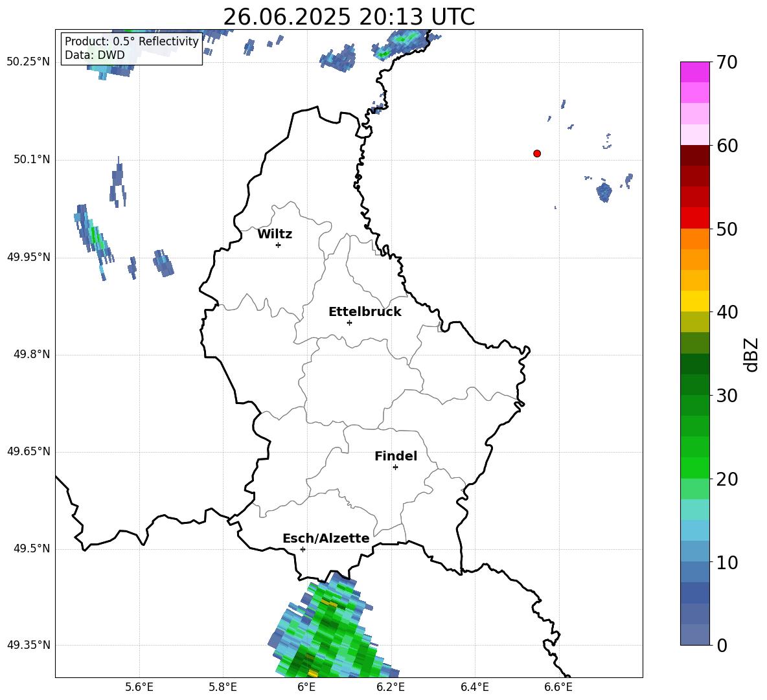Image resolution: width=767 pixels, height=700 pixels.
Task: Click the 50.1°N latitude label
Action: coord(32,160)
